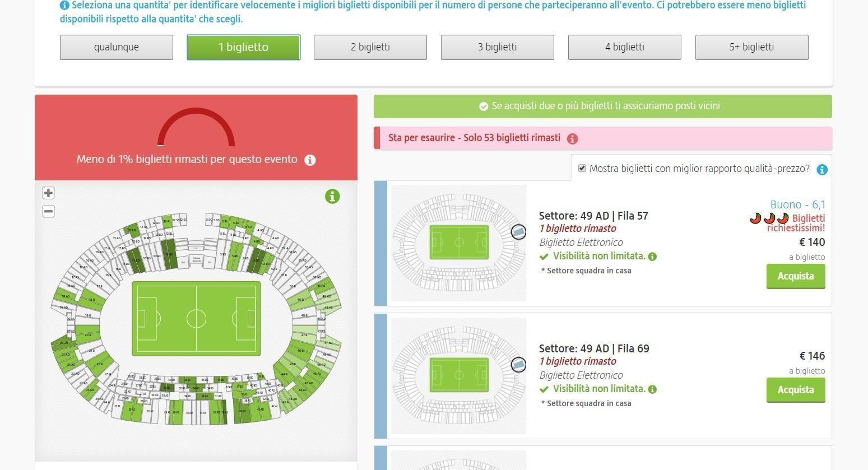
Task: Click blue info icon beside the best-value checkbox
Action: 822,170
